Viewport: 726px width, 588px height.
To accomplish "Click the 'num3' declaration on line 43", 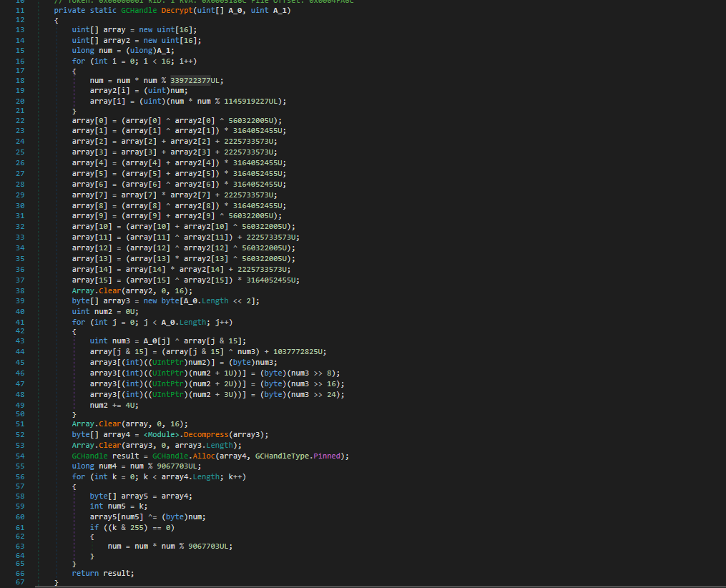I will tap(122, 340).
